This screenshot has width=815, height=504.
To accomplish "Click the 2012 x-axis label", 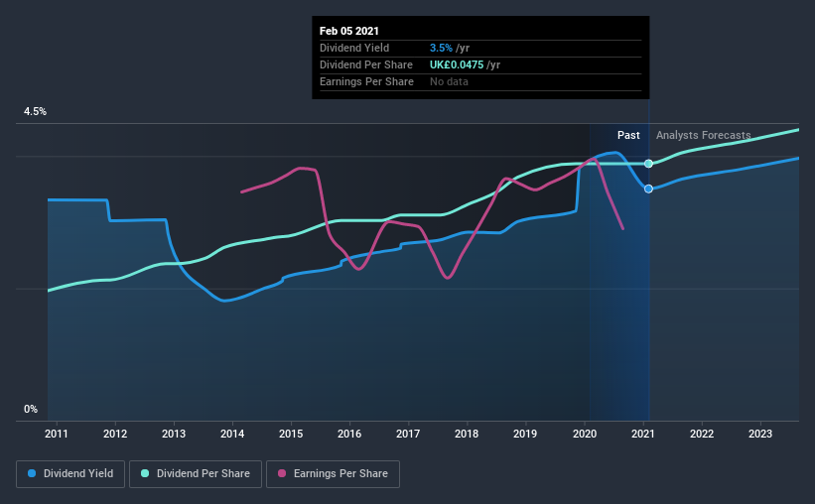I will [x=115, y=434].
